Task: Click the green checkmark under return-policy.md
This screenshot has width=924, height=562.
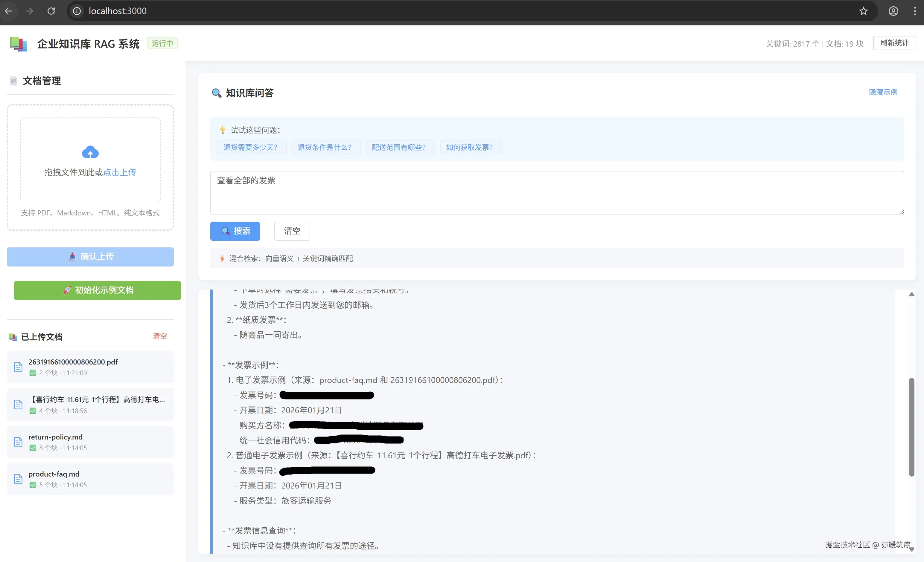Action: click(33, 448)
